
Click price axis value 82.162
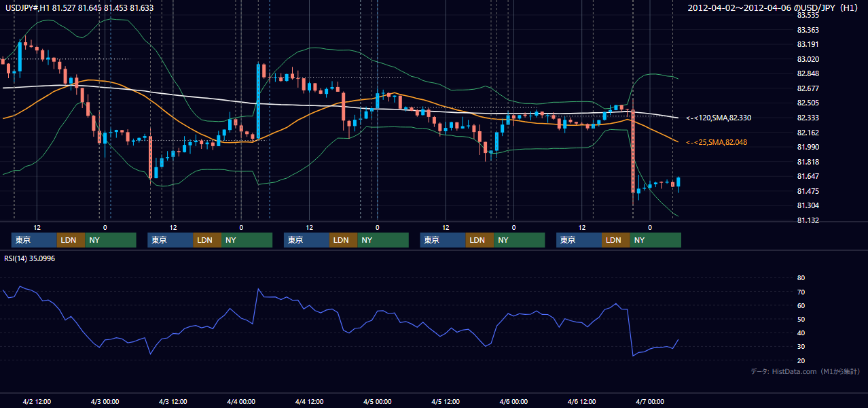click(x=808, y=133)
